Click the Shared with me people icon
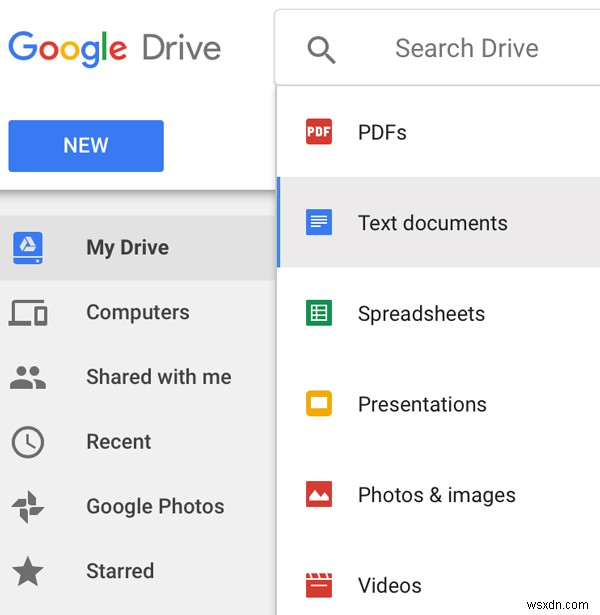 [28, 377]
